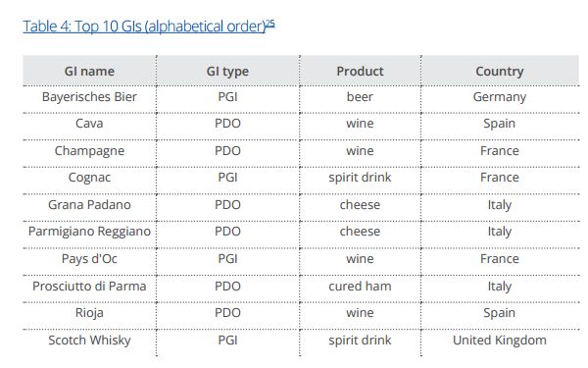Click the Pays d'Oc cell
The image size is (588, 368).
pos(89,259)
